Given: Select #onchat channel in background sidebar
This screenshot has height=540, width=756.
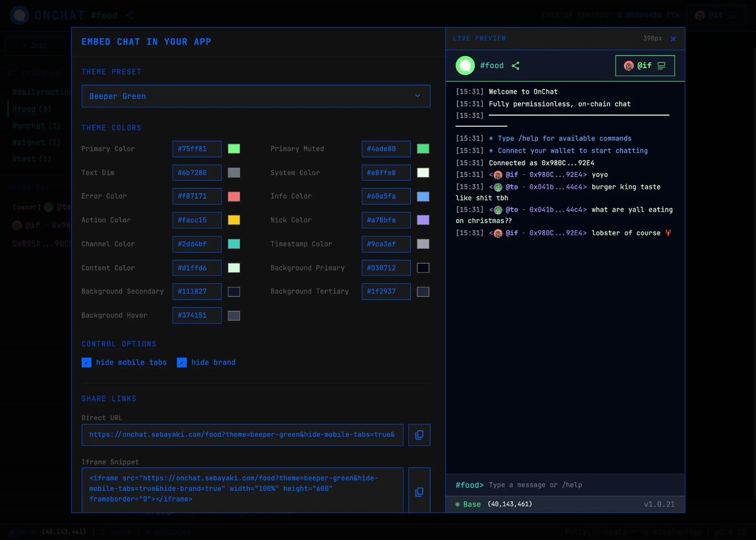Looking at the screenshot, I should [x=36, y=126].
